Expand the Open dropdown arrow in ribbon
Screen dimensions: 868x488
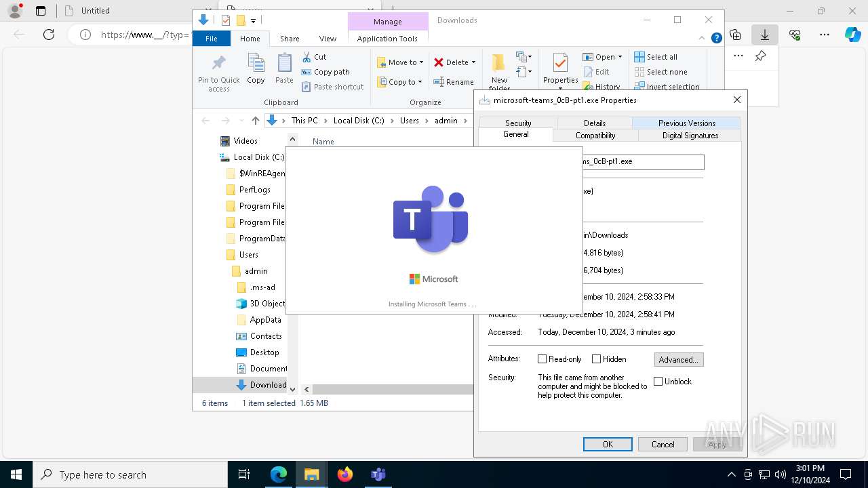coord(620,57)
